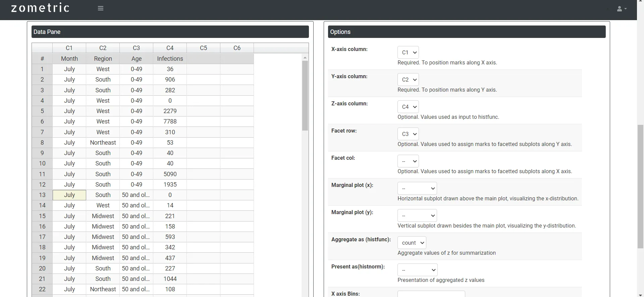Select column header C1
The width and height of the screenshot is (644, 297).
[69, 48]
